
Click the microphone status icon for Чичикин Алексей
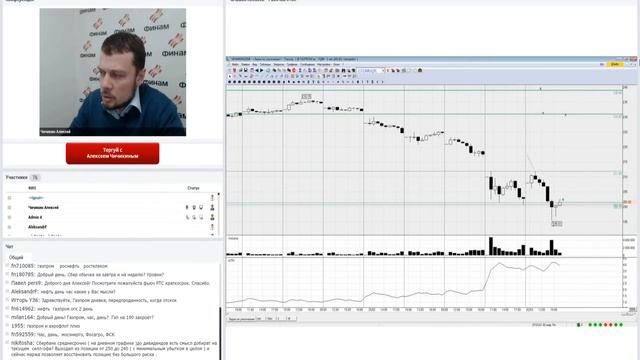[187, 208]
